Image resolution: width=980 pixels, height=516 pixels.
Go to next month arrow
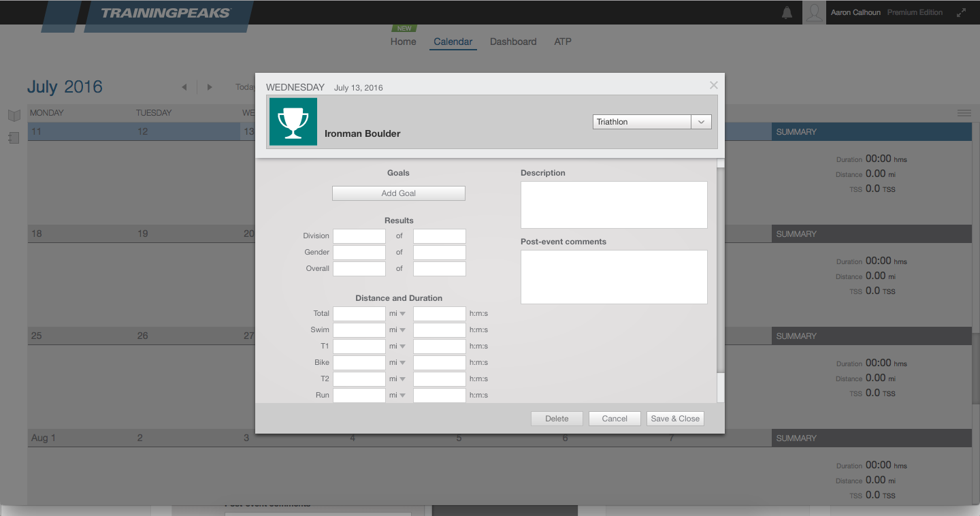pyautogui.click(x=210, y=87)
